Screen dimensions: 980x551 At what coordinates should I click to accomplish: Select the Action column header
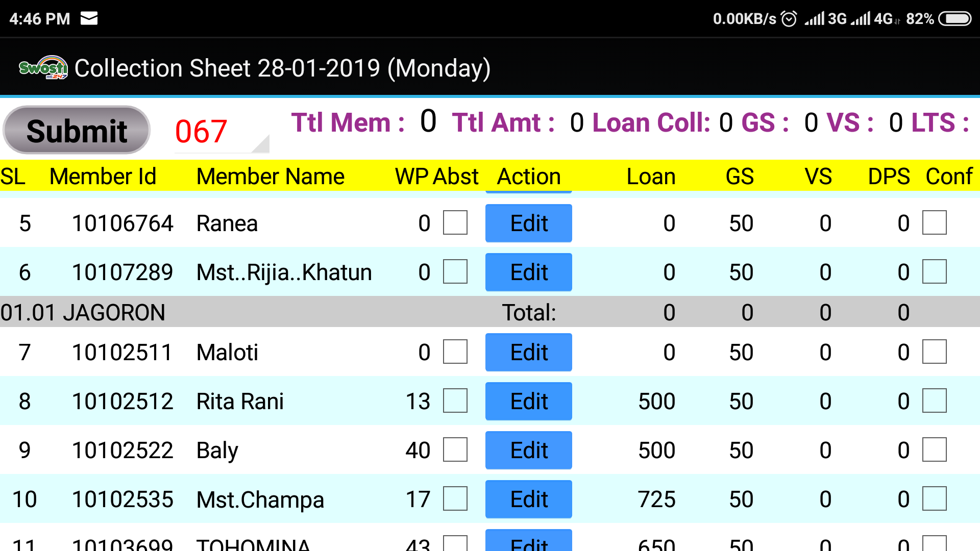(x=529, y=177)
